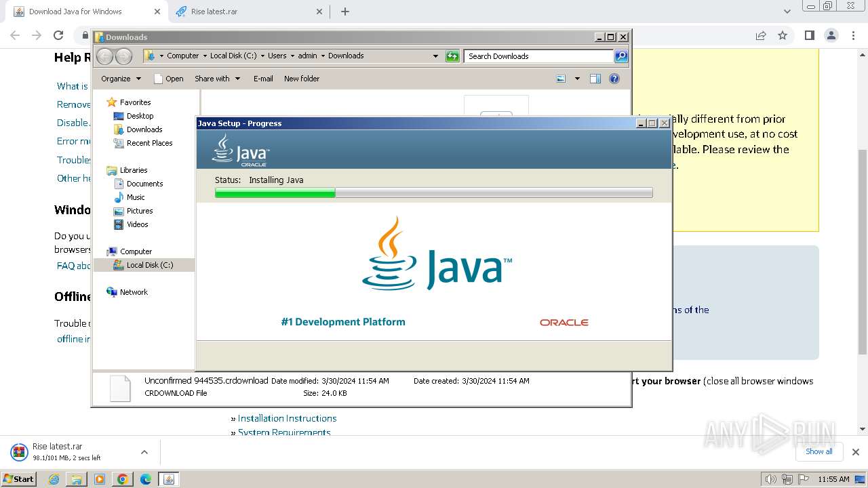Switch to Java installer taskbar button
The width and height of the screenshot is (868, 488).
pos(169,479)
